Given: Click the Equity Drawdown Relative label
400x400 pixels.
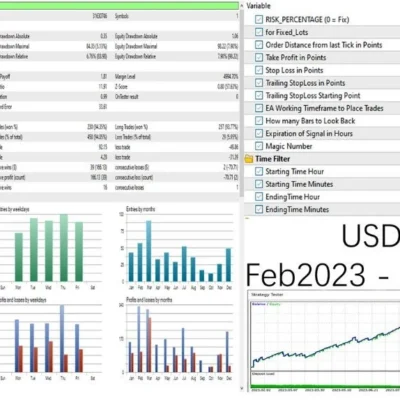Looking at the screenshot, I should point(135,56).
